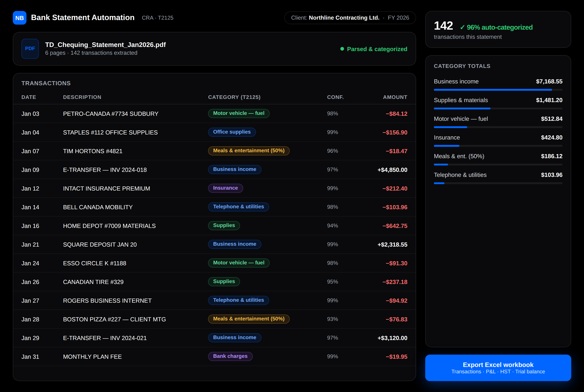Click Telephone & utilities tag for ROGERS

click(x=238, y=300)
